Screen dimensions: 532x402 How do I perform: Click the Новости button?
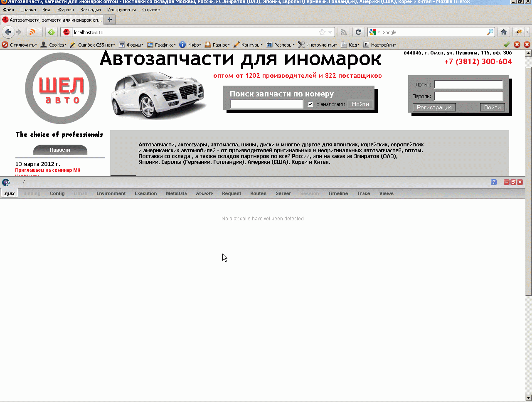60,150
